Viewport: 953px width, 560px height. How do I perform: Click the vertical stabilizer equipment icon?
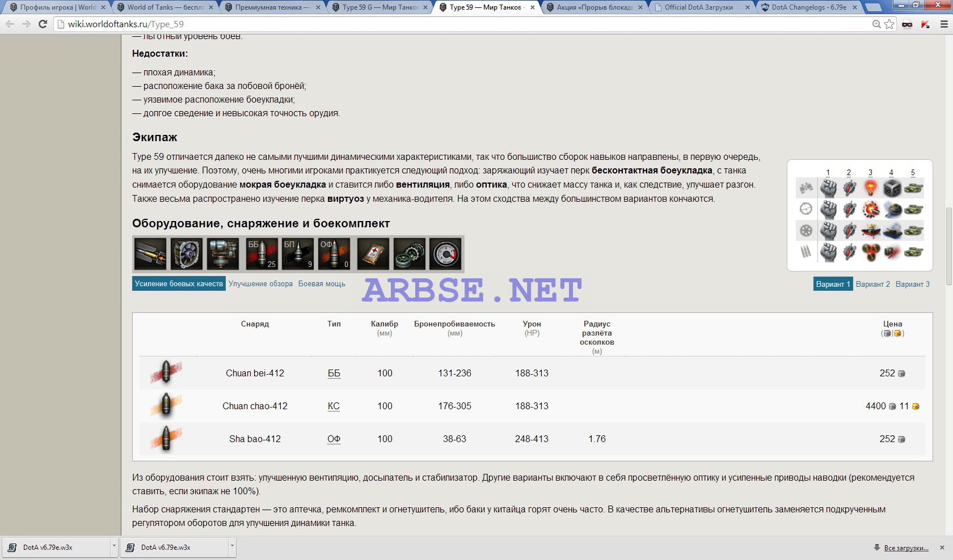pyautogui.click(x=223, y=254)
